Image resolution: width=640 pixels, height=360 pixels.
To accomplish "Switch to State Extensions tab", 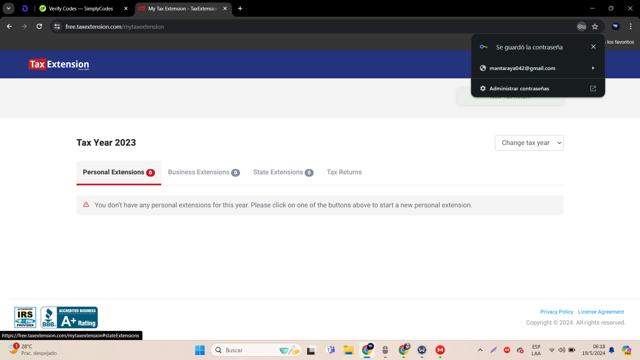I will click(283, 172).
